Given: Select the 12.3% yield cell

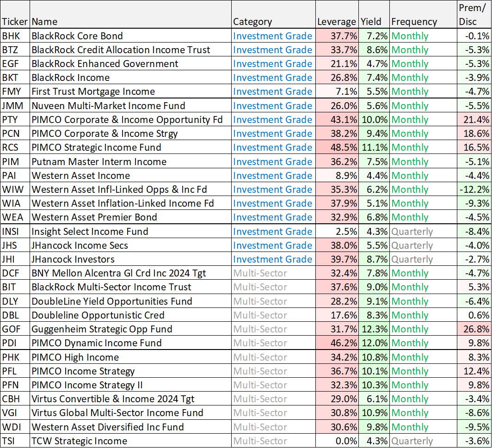Looking at the screenshot, I should click(x=374, y=329).
